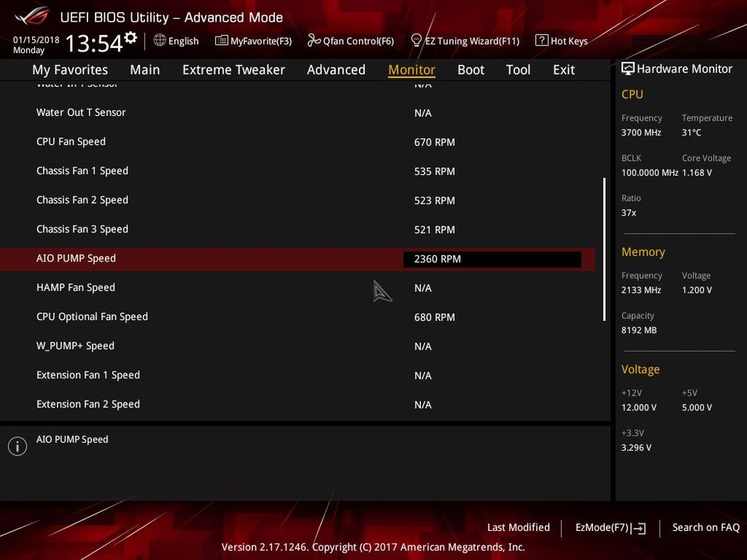Select the CPU Fan Speed row
The image size is (747, 560).
tap(298, 142)
